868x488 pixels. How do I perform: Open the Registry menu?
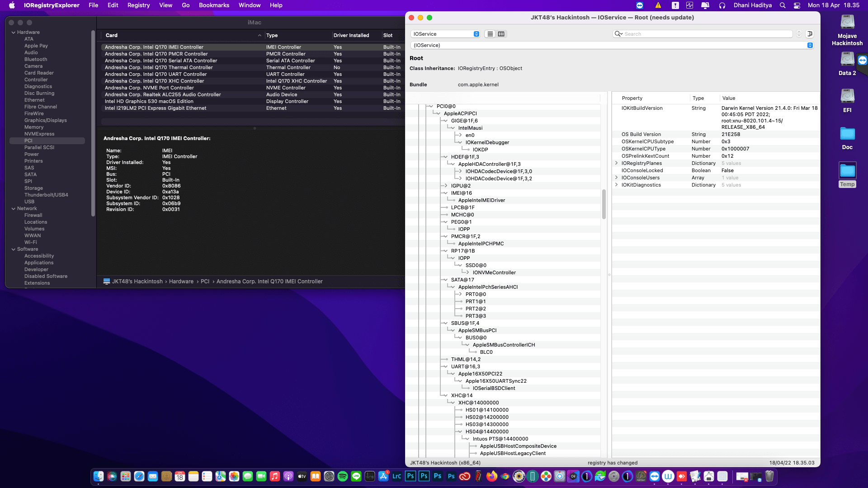tap(138, 5)
